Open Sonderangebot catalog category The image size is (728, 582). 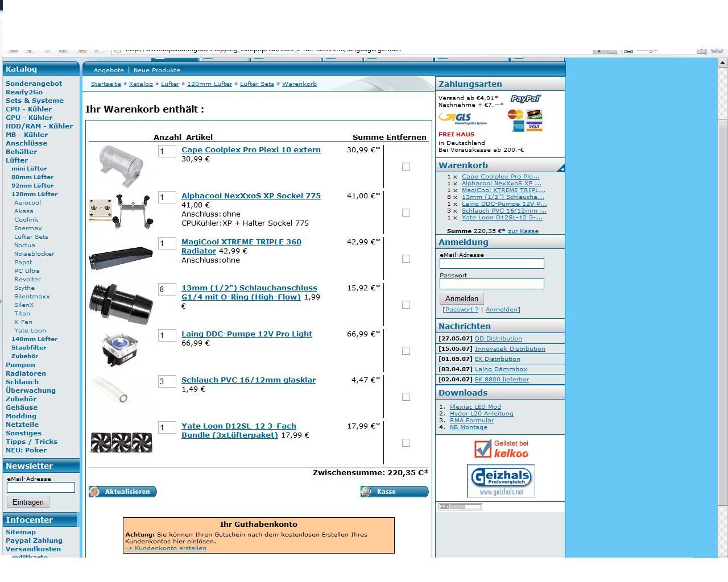pyautogui.click(x=34, y=84)
